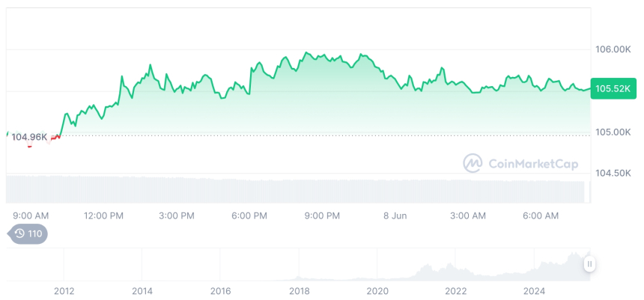Jump to 2018 on the overview timeline
644x300 pixels.
(x=299, y=290)
